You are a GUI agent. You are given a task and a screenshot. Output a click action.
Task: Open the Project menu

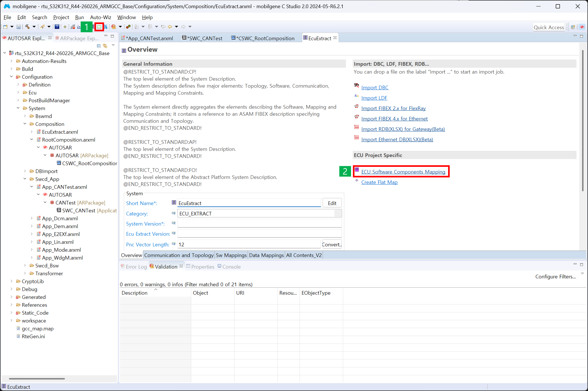pyautogui.click(x=61, y=17)
